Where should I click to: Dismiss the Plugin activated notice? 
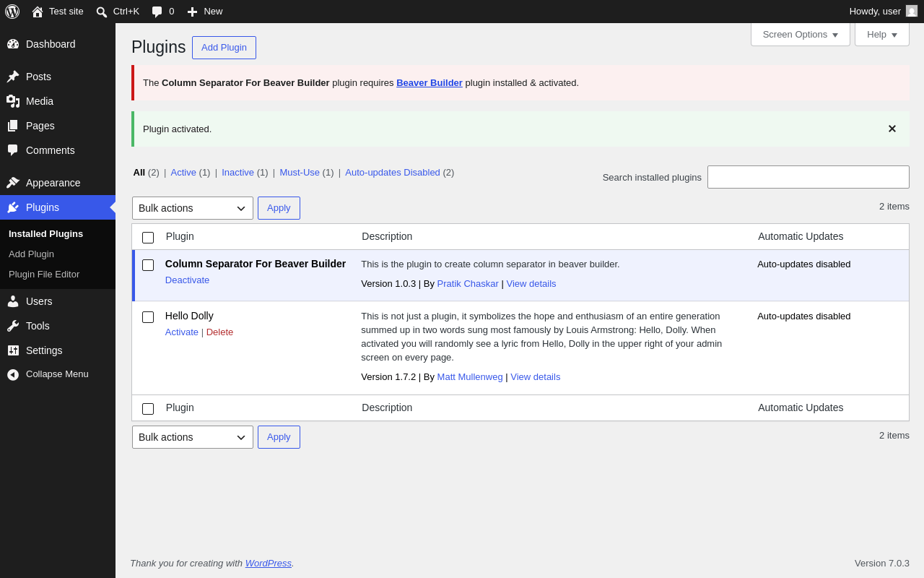(892, 129)
